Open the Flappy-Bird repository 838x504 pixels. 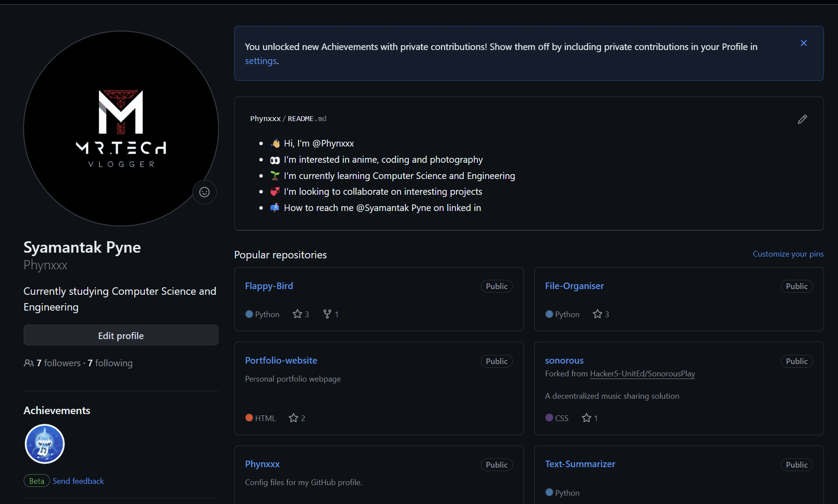[x=269, y=286]
